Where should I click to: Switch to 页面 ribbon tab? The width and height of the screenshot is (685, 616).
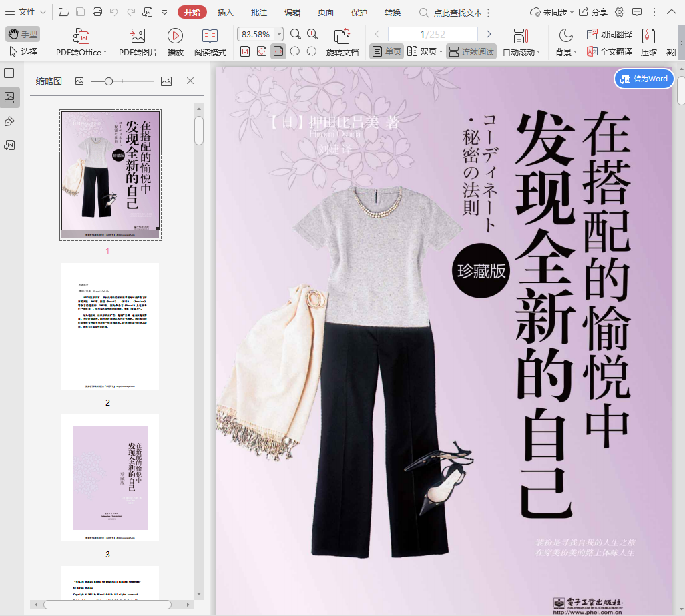pyautogui.click(x=325, y=13)
